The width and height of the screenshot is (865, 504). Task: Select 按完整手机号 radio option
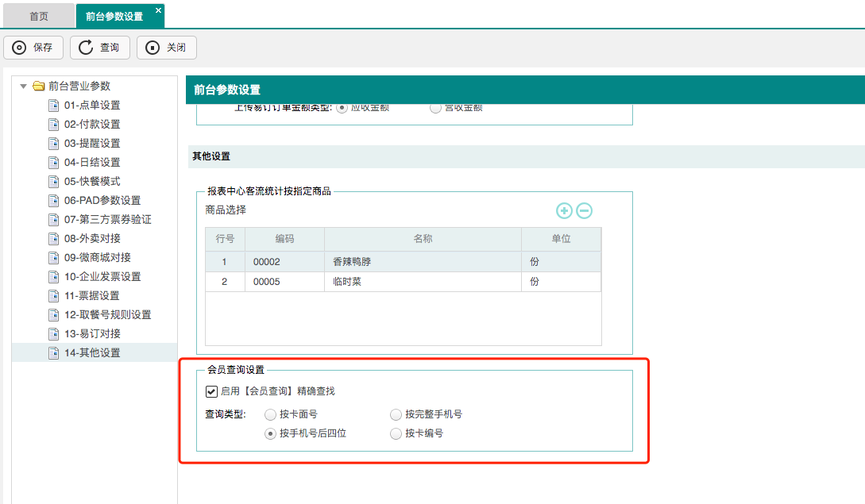[x=396, y=414]
